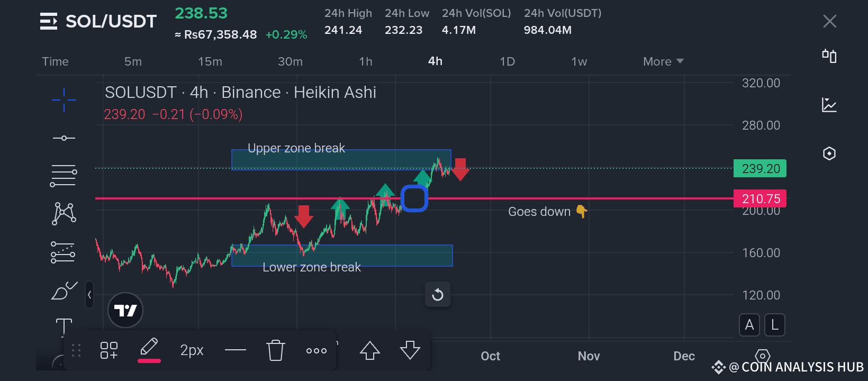This screenshot has width=868, height=381.
Task: Collapse the drawing toolbar side arrow
Action: [x=89, y=295]
